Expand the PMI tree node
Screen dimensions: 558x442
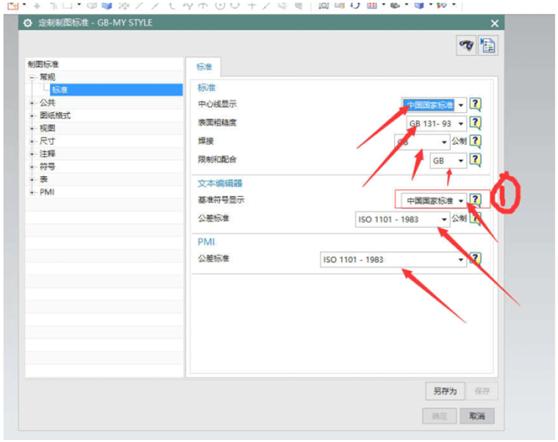tap(32, 193)
